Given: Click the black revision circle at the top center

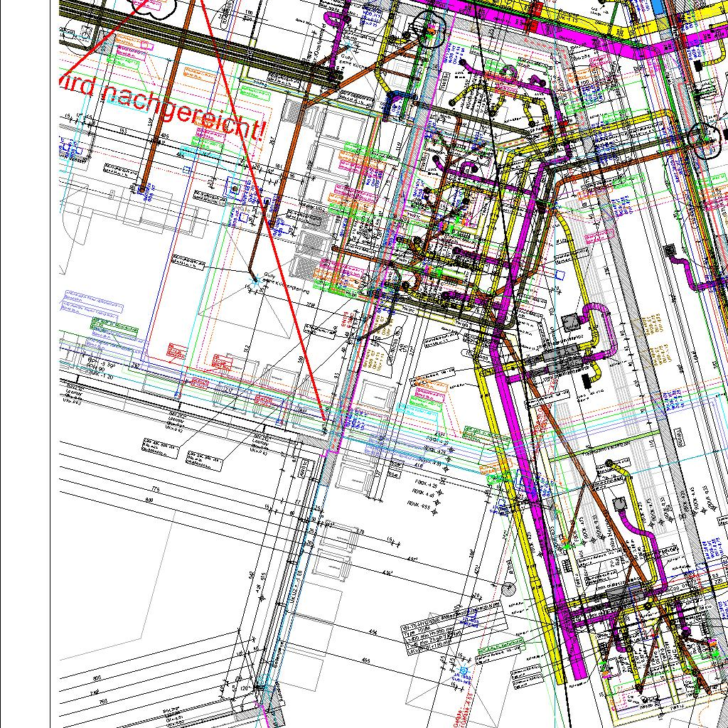Looking at the screenshot, I should tap(429, 33).
